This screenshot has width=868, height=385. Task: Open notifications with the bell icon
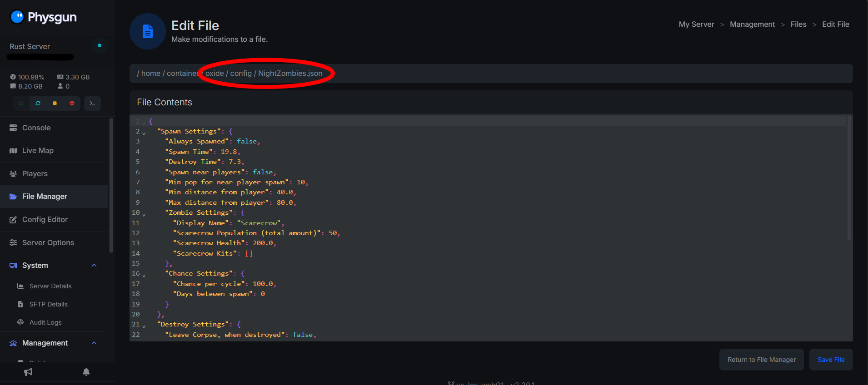(x=86, y=372)
